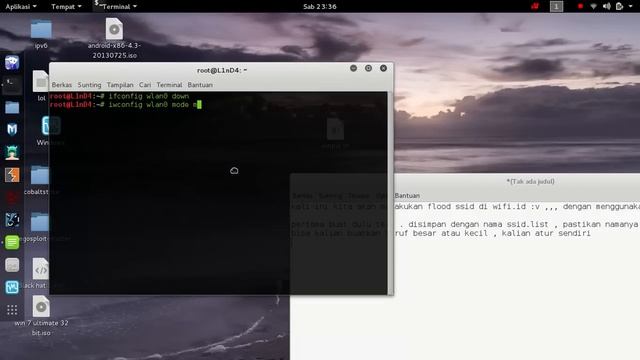Click the red tray icon beside workspace indicator

click(535, 6)
